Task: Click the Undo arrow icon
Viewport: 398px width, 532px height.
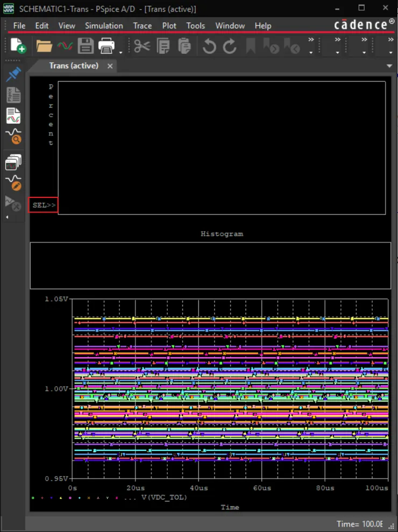Action: [209, 47]
